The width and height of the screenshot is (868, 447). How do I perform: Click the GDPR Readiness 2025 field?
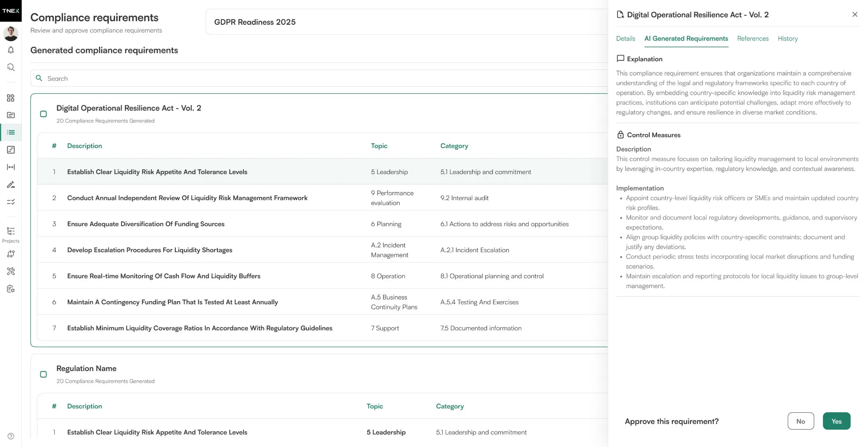[407, 22]
